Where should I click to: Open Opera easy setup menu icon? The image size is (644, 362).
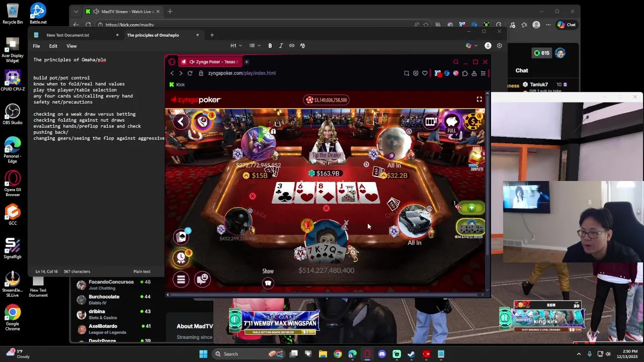tap(483, 73)
